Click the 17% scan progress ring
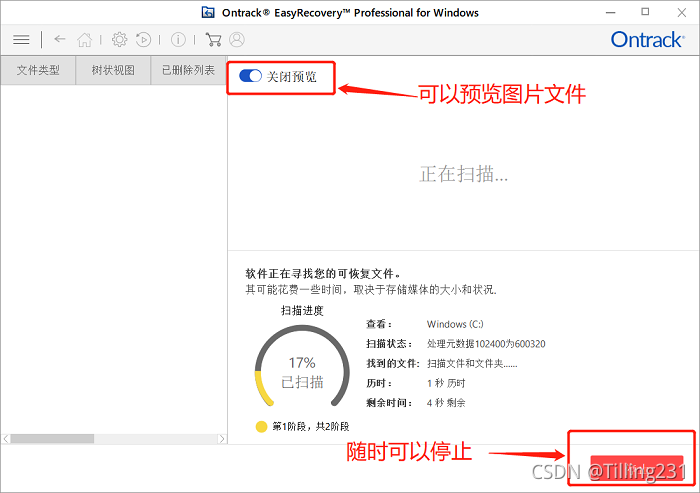This screenshot has height=493, width=700. point(302,366)
